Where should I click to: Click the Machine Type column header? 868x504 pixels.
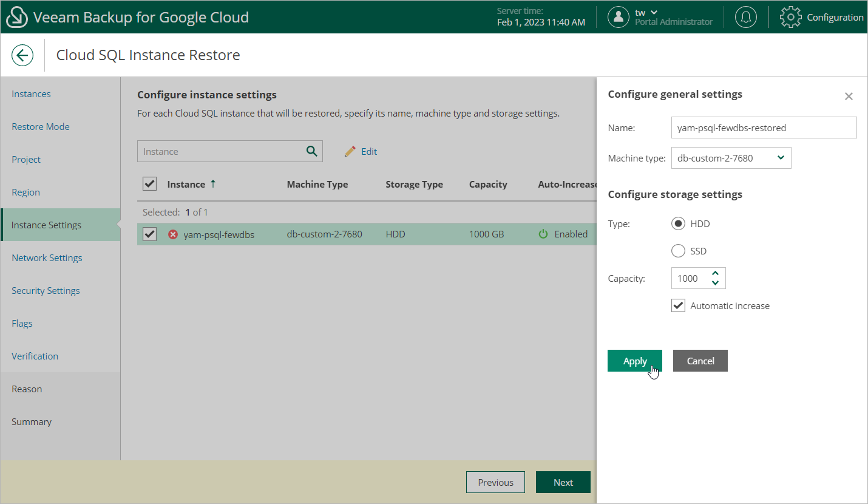click(317, 184)
